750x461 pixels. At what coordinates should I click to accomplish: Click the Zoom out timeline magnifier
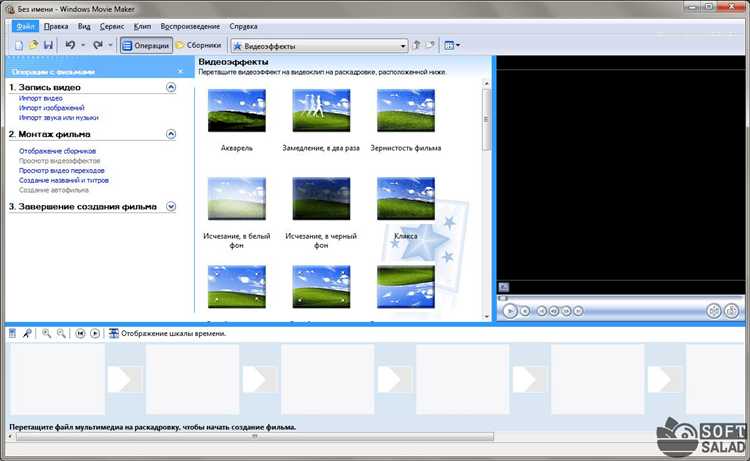(61, 333)
